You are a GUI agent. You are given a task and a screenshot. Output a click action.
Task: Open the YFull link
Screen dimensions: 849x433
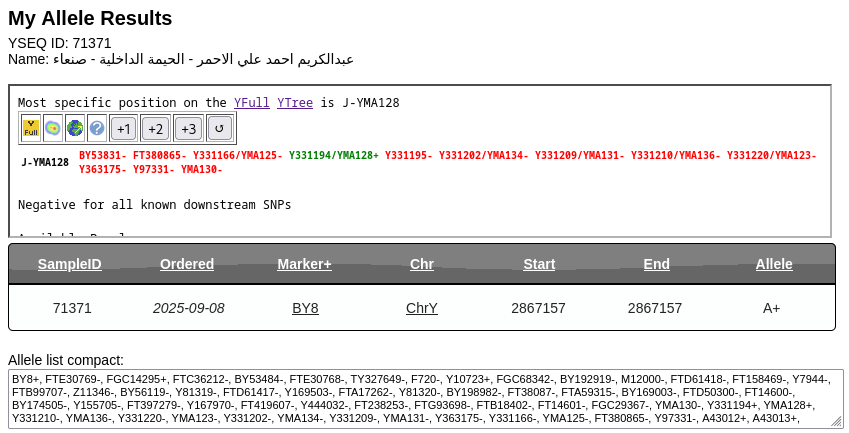click(x=252, y=103)
